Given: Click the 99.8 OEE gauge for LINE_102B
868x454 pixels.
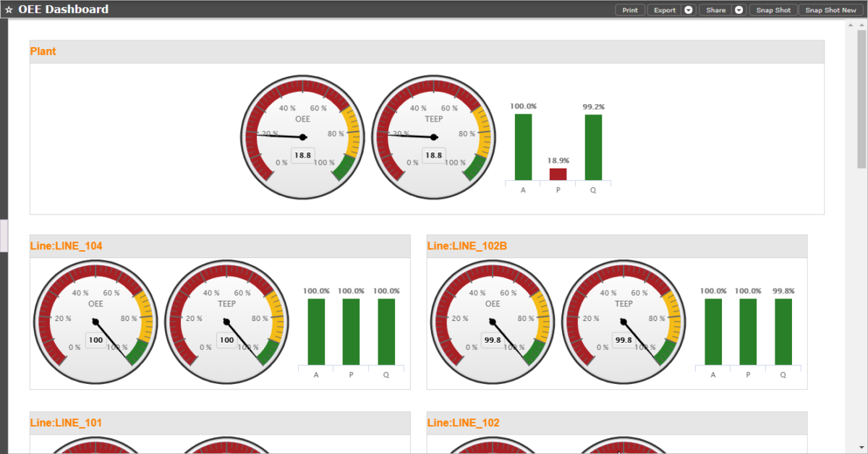Looking at the screenshot, I should point(493,322).
